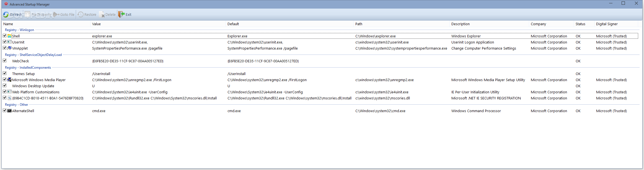Select the Windows Desktop Update row name
644x170 pixels.
[x=33, y=86]
